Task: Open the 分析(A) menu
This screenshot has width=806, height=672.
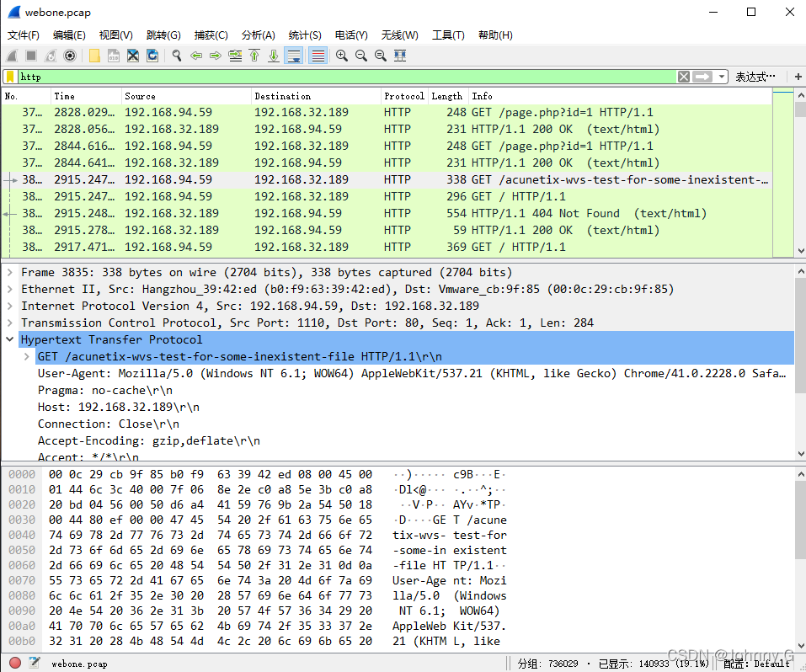Action: tap(259, 35)
